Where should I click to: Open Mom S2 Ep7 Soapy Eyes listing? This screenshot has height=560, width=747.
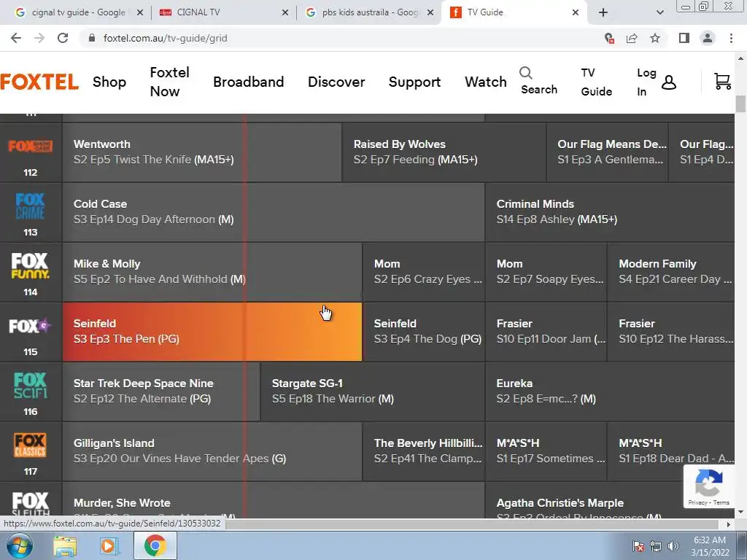tap(546, 273)
